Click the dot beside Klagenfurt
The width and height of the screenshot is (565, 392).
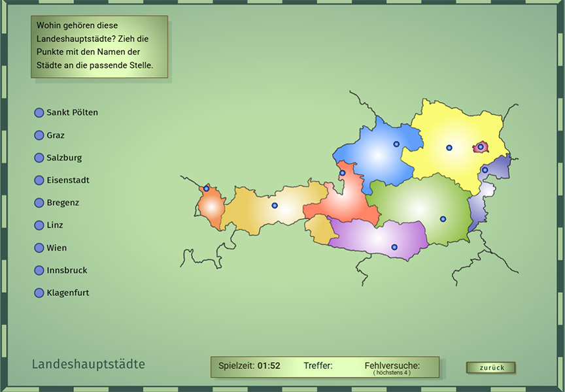point(39,293)
